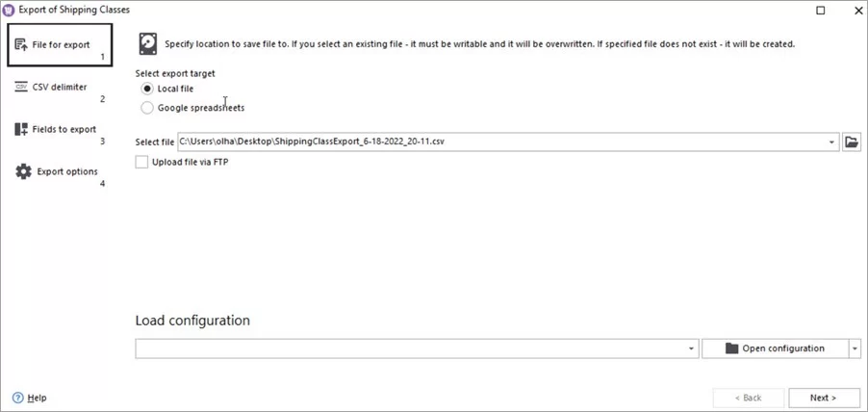Choose Google spreadsheets as export target
This screenshot has width=868, height=412.
point(147,108)
